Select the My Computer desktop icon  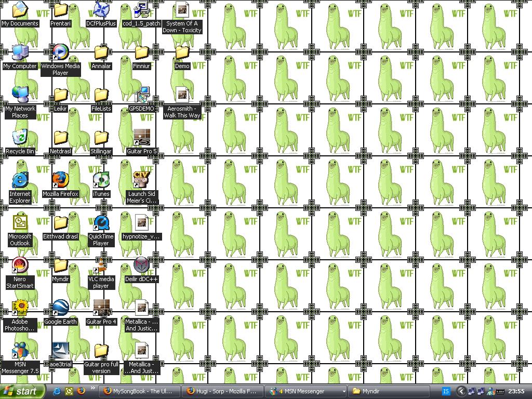tap(20, 56)
